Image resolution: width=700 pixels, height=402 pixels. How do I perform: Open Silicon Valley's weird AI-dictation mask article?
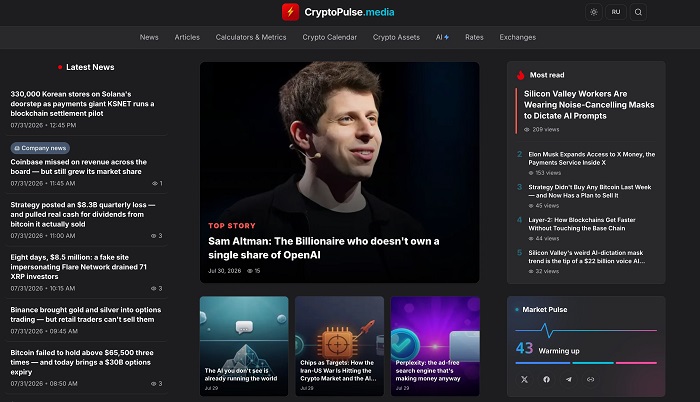pyautogui.click(x=587, y=257)
